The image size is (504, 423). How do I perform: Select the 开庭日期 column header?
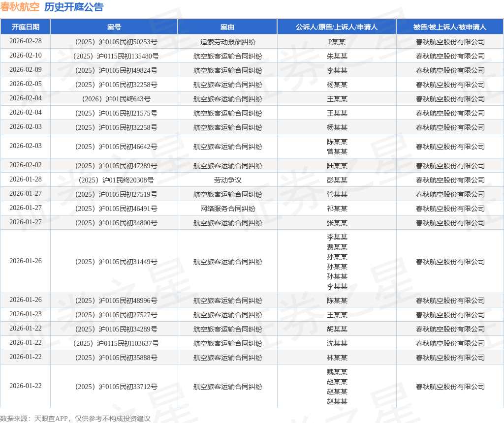pos(26,27)
